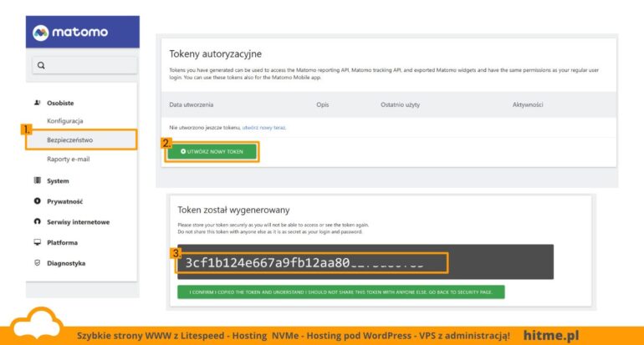This screenshot has height=345, width=644.
Task: Click the search magnifier icon
Action: point(41,65)
